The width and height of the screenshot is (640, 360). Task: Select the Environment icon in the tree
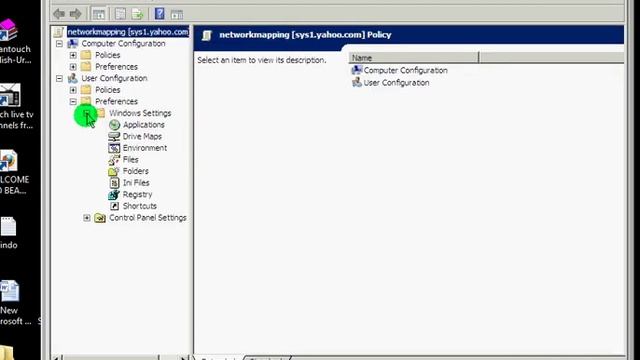click(114, 148)
